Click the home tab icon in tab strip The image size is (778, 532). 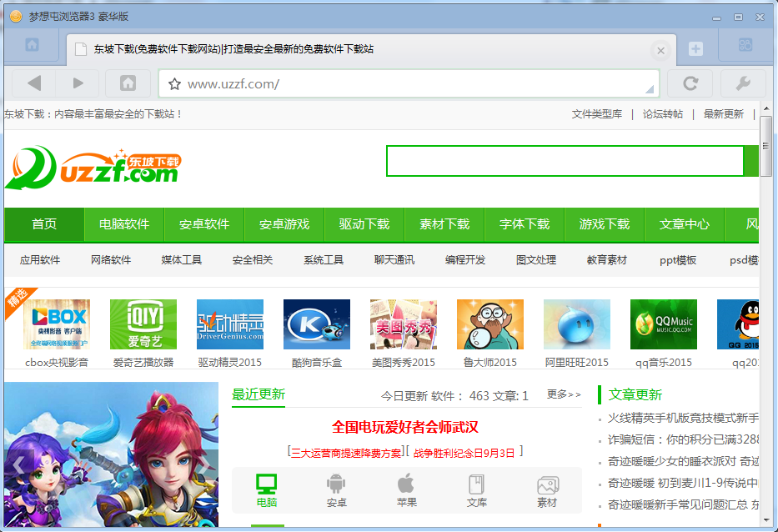click(32, 45)
